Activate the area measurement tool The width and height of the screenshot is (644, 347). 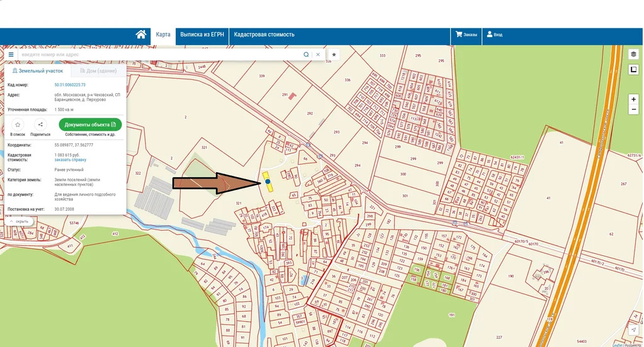click(633, 69)
